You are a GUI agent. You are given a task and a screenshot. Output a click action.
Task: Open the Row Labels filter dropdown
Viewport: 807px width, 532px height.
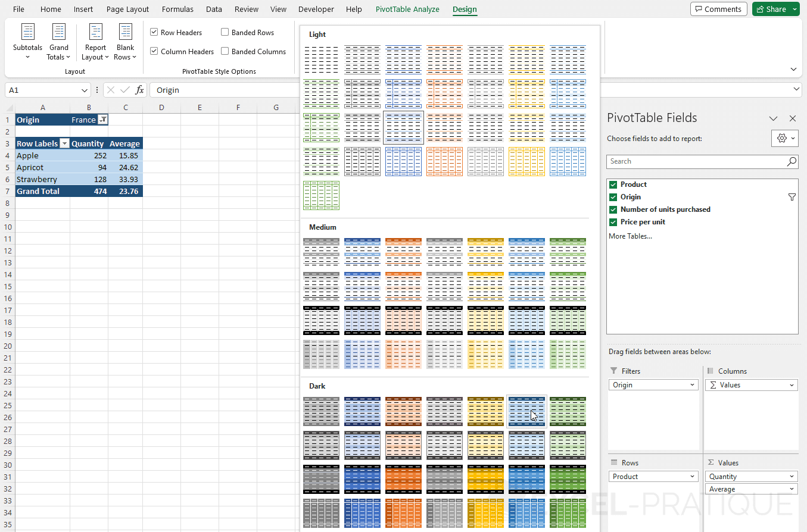tap(64, 143)
